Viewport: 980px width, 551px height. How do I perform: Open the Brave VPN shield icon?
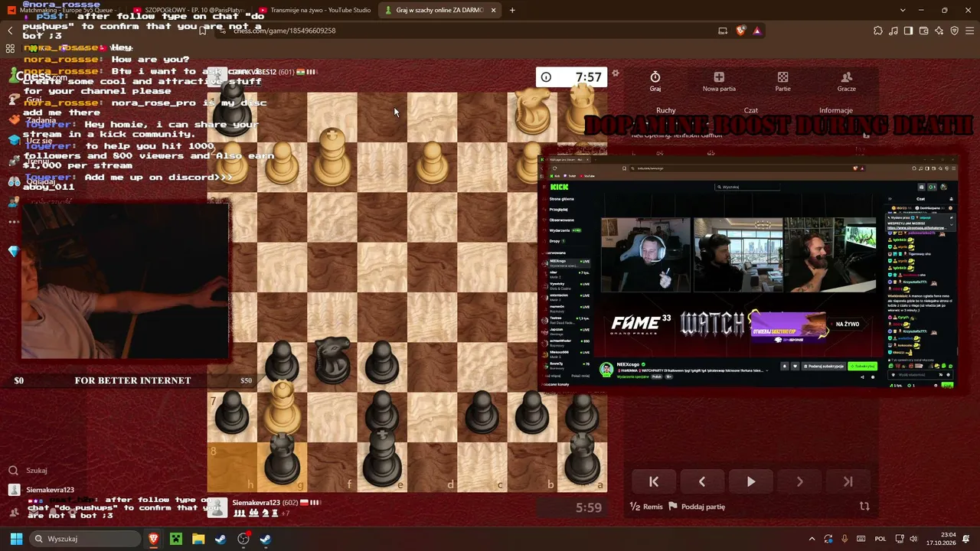(x=954, y=31)
